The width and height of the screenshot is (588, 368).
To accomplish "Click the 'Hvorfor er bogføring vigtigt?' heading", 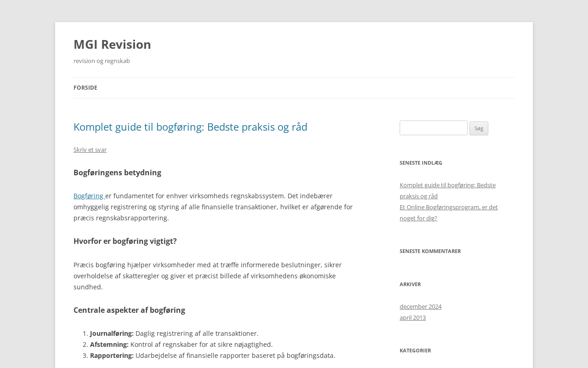I will click(x=125, y=241).
